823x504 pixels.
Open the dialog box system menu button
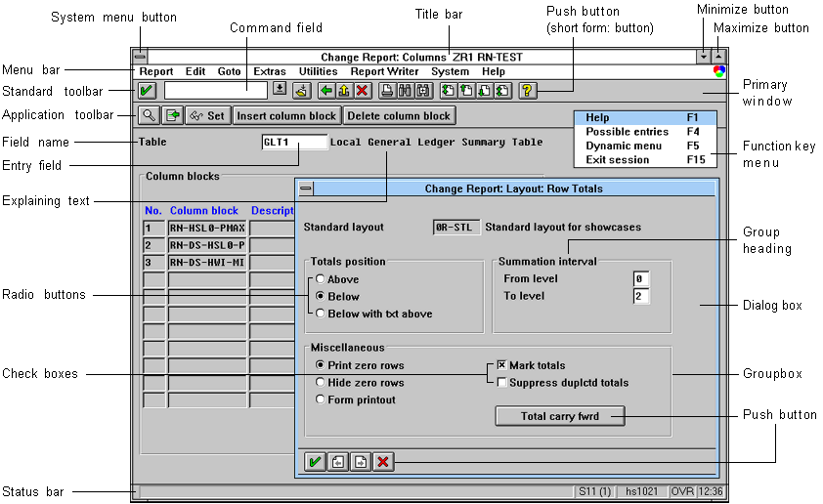click(306, 189)
